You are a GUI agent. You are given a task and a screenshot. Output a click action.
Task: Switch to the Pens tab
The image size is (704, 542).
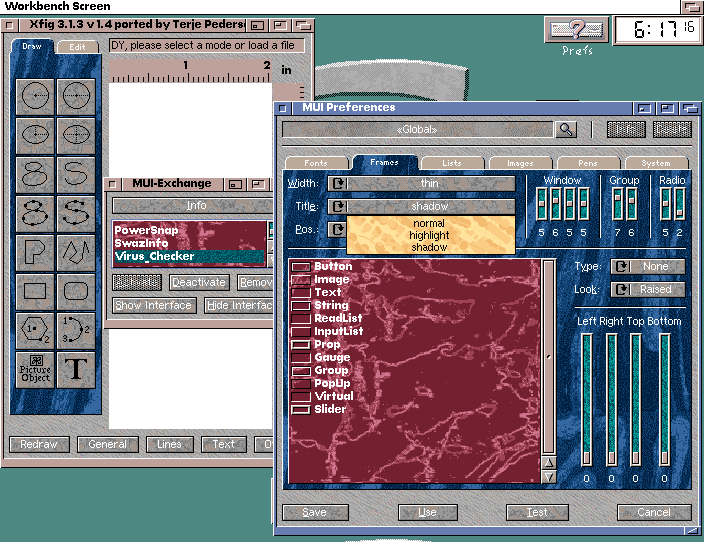(x=588, y=162)
